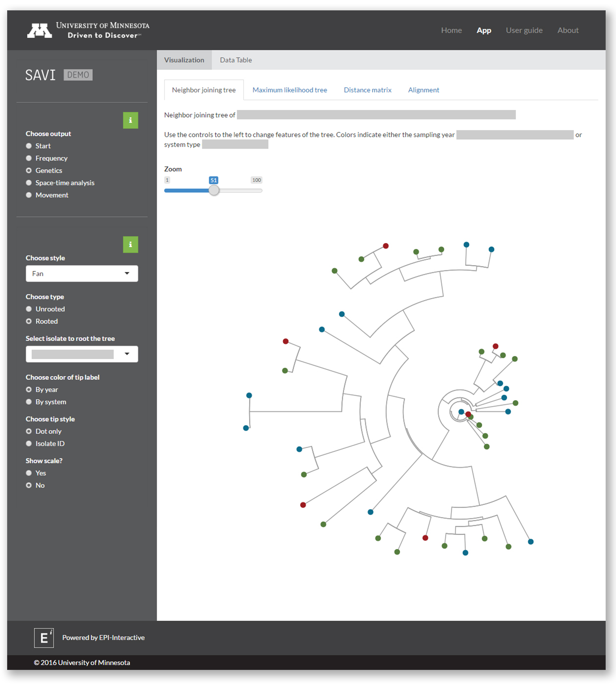616x685 pixels.
Task: Click the SAVI title text
Action: pos(40,75)
